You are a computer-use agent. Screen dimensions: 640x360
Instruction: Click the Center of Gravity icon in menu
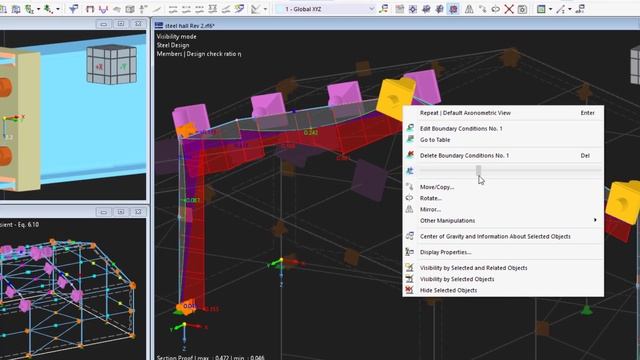pyautogui.click(x=409, y=236)
